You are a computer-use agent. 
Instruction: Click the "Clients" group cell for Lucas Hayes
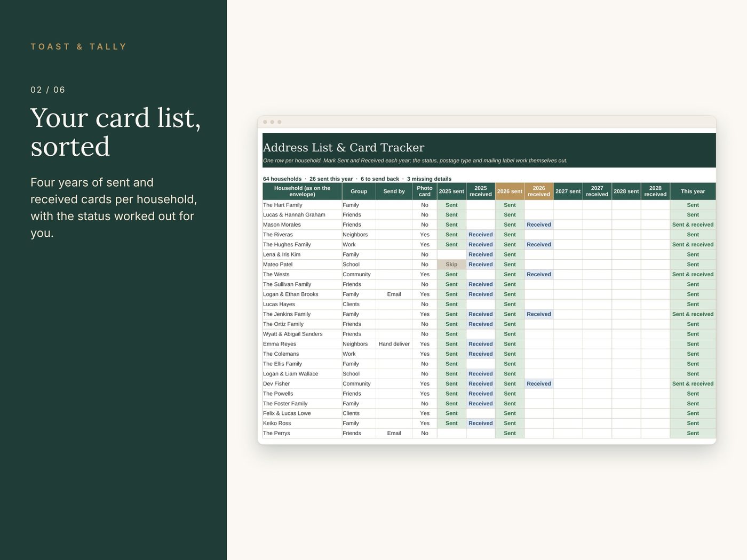tap(359, 305)
